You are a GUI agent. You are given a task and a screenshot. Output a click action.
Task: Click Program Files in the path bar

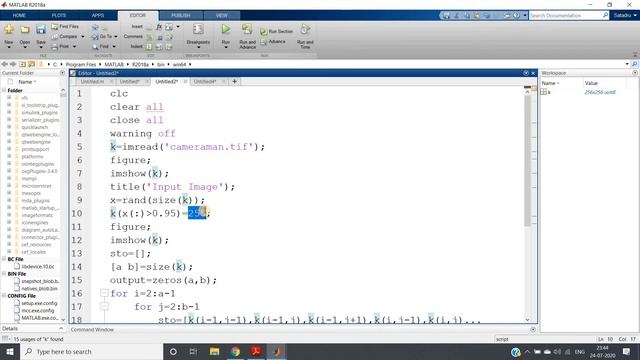click(x=81, y=64)
